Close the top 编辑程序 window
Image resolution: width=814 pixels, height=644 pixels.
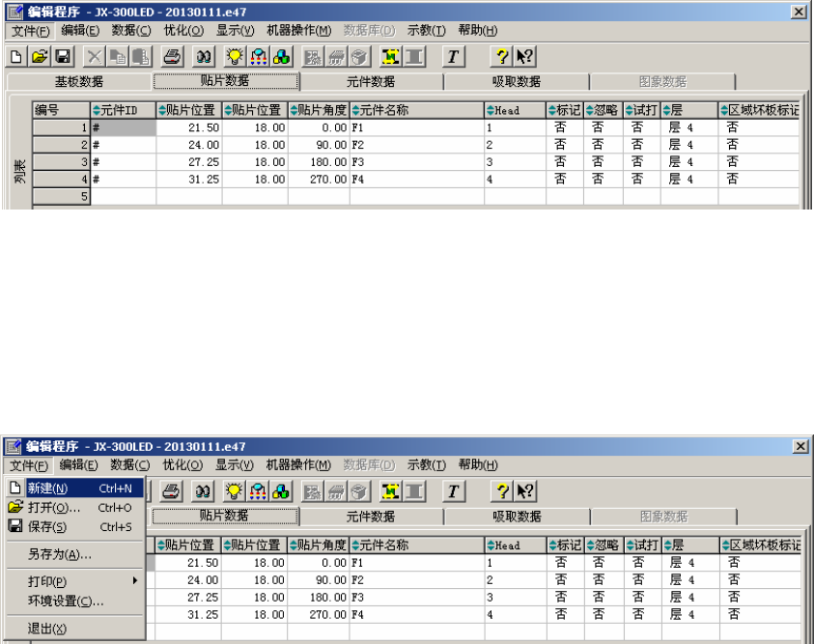click(799, 12)
